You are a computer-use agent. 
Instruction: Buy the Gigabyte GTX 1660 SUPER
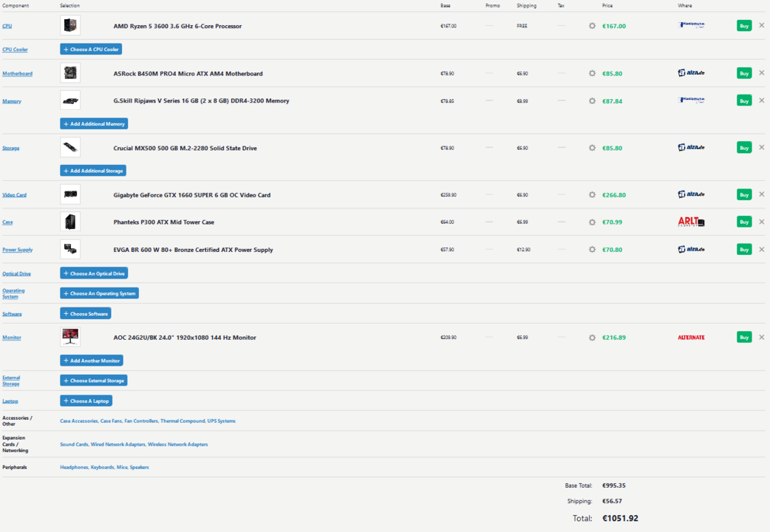coord(744,194)
